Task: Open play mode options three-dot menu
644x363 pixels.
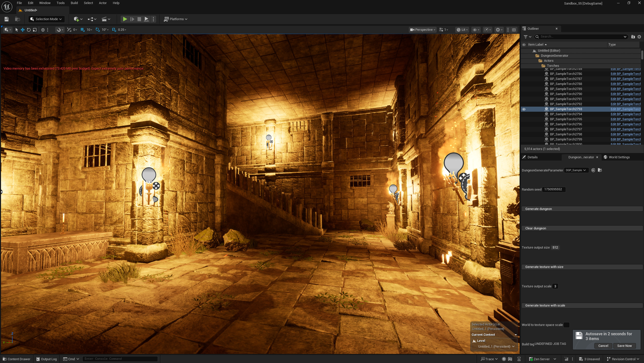Action: pyautogui.click(x=153, y=19)
